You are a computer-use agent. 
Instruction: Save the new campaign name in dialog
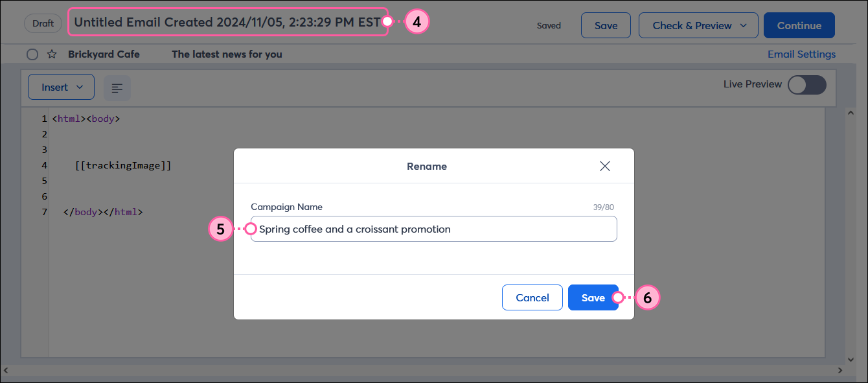pyautogui.click(x=593, y=297)
